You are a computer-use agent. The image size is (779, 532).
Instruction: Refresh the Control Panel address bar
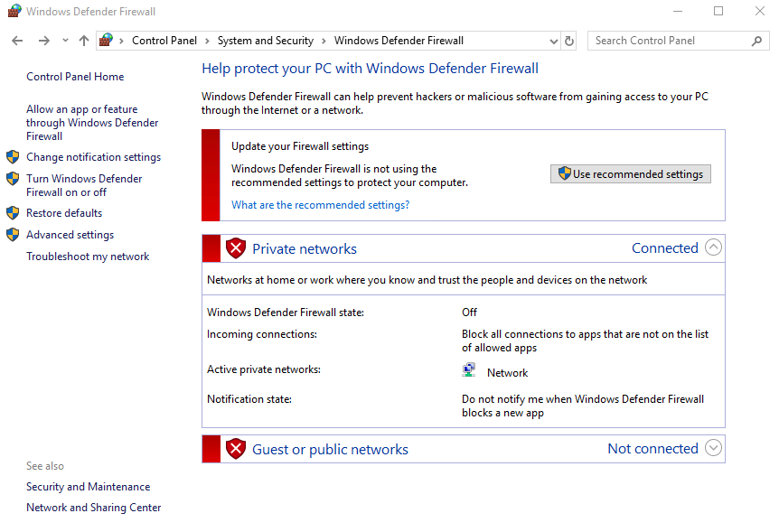pos(569,41)
